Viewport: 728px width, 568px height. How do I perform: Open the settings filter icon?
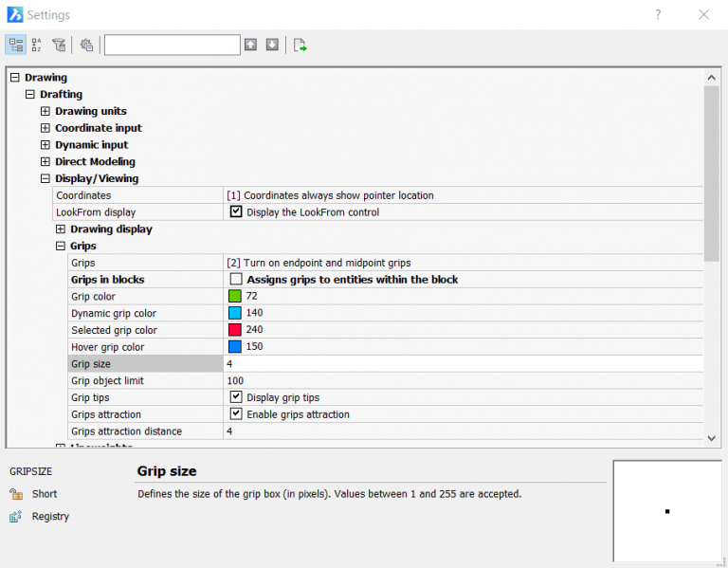point(59,46)
